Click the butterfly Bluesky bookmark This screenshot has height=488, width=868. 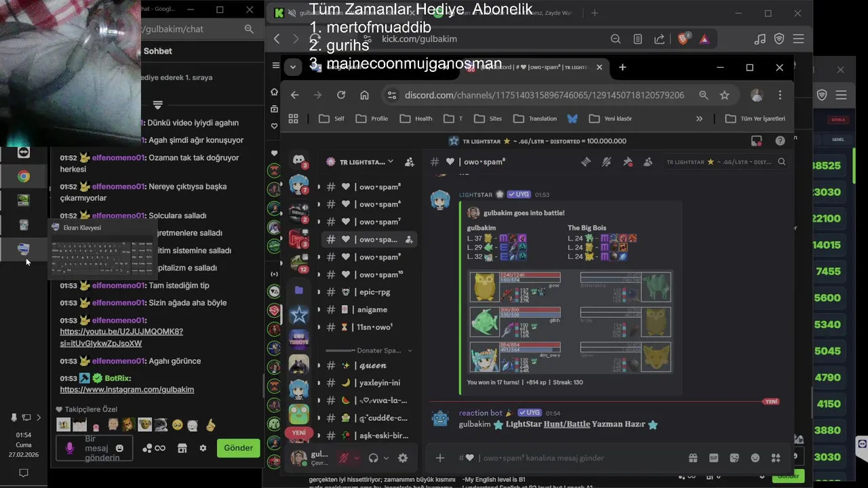click(572, 119)
